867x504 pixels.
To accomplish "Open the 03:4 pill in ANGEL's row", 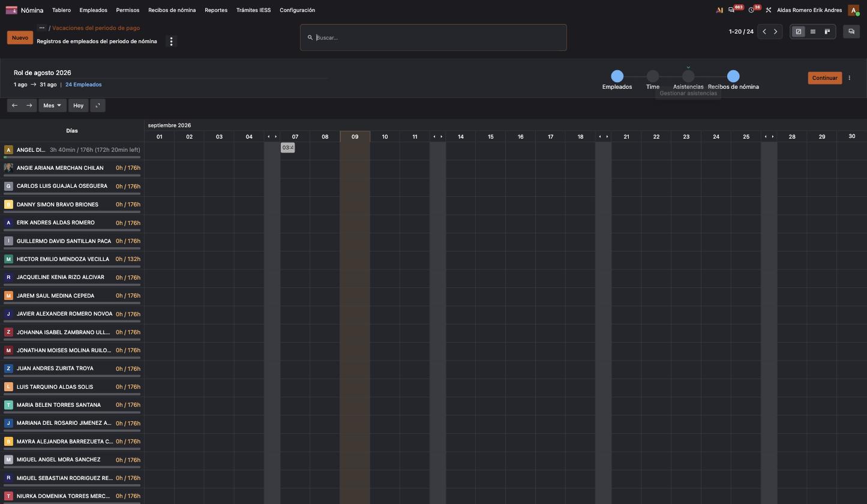I will 288,148.
